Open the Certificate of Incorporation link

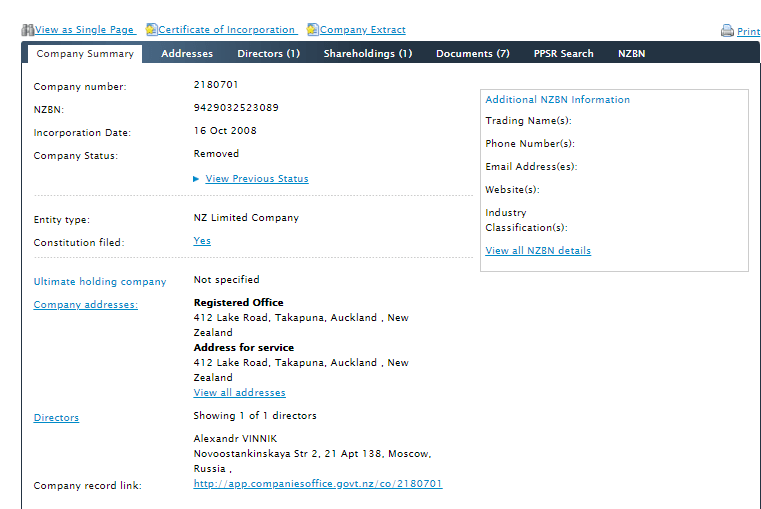227,30
